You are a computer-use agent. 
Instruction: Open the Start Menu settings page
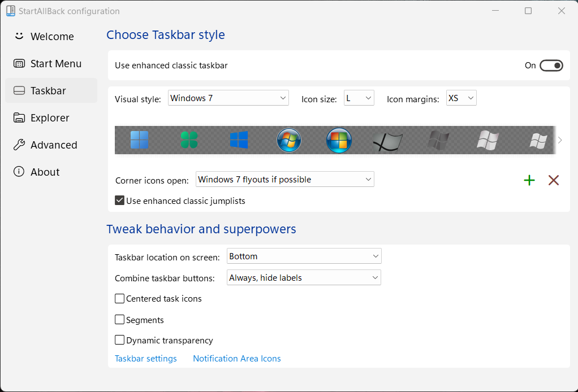51,63
